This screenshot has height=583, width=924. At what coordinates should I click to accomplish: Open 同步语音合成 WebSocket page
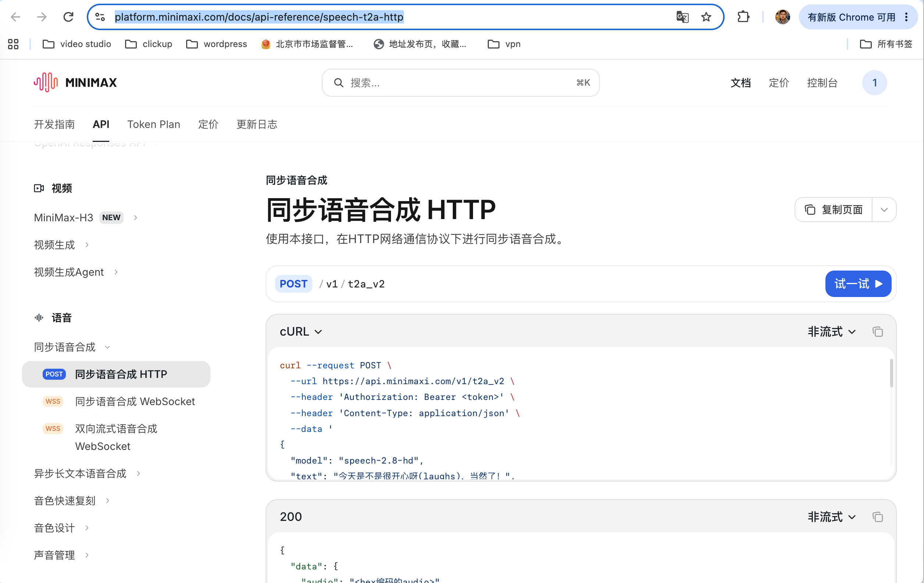pos(135,401)
